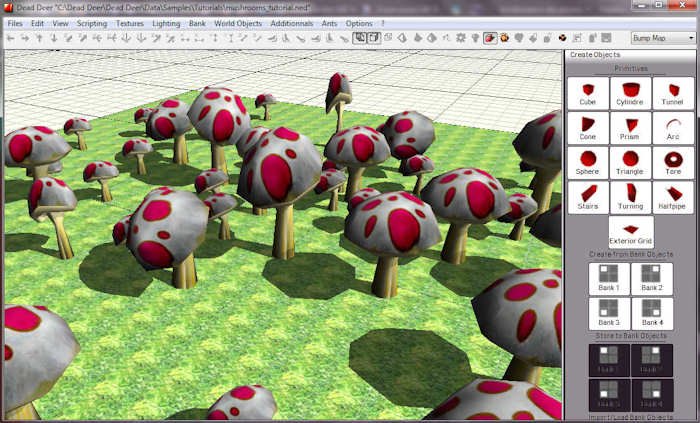The height and width of the screenshot is (423, 700).
Task: Create object from Bank 1
Action: click(x=609, y=279)
